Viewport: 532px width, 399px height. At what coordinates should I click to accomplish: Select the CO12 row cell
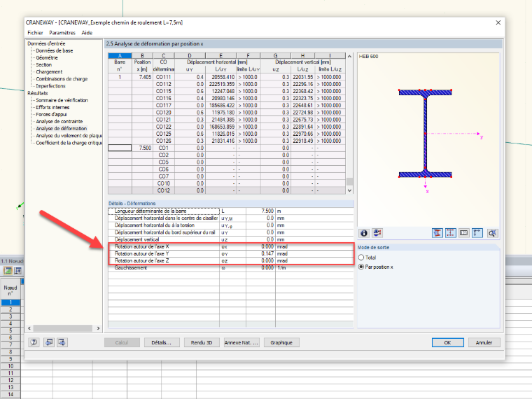pyautogui.click(x=164, y=190)
